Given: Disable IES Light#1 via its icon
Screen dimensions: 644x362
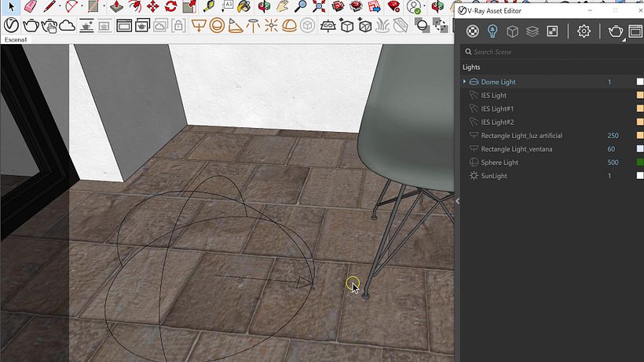Looking at the screenshot, I should (474, 108).
